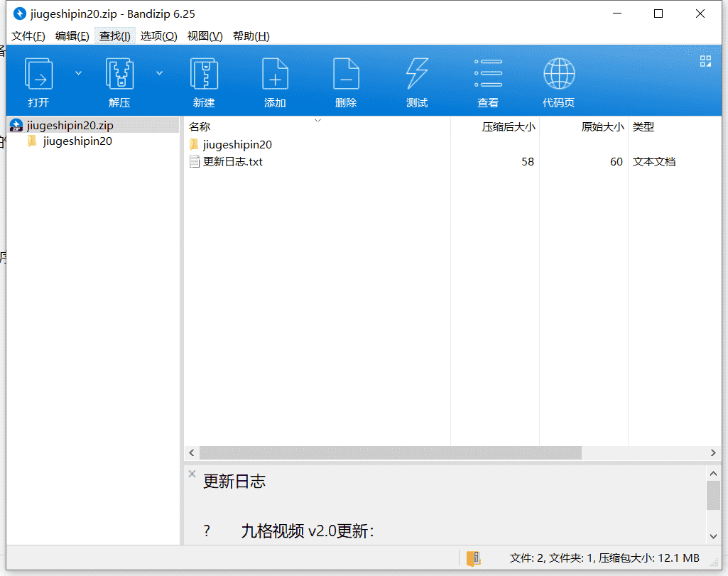The width and height of the screenshot is (728, 576).
Task: Click the 文本文档 type cell
Action: pos(653,161)
